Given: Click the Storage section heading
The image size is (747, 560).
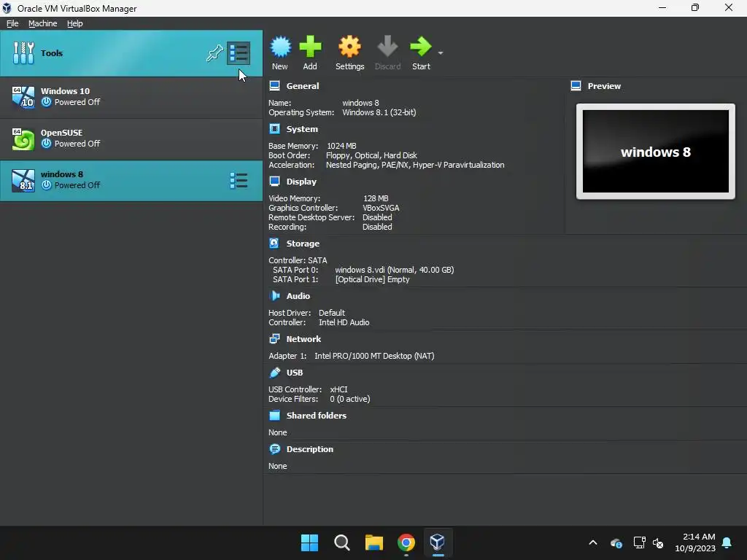Looking at the screenshot, I should (303, 244).
